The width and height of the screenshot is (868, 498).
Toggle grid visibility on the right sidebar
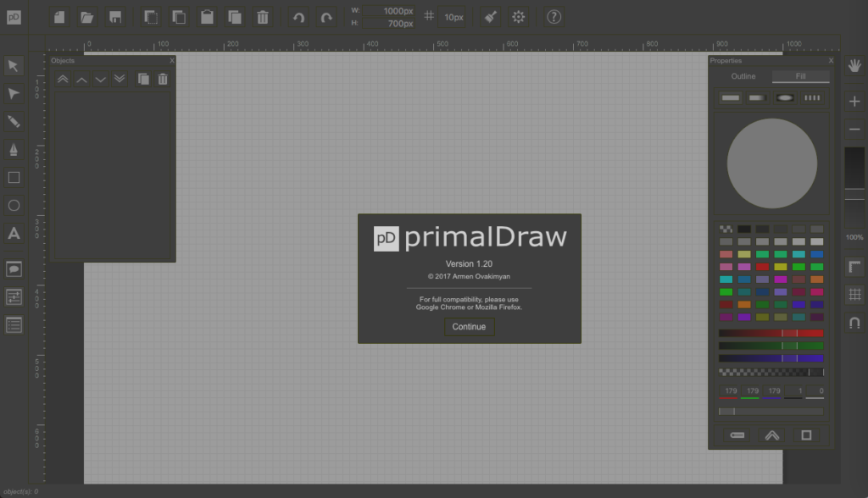pyautogui.click(x=855, y=295)
